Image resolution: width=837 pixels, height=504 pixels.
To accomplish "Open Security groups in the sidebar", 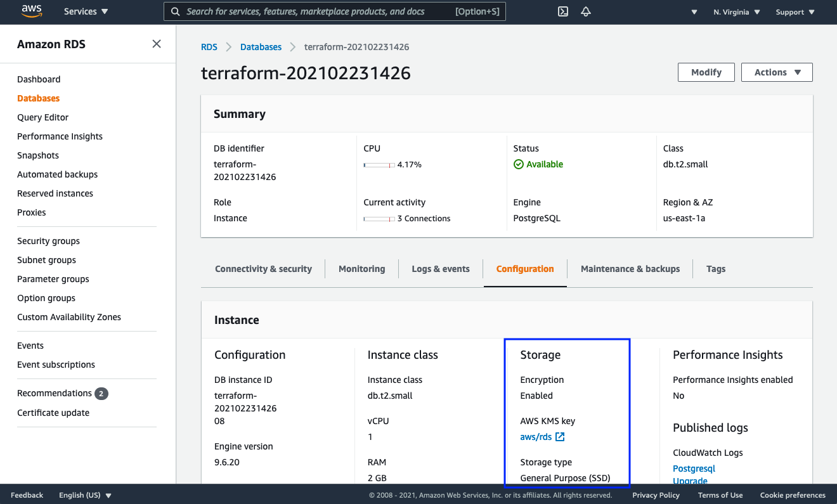I will (48, 241).
